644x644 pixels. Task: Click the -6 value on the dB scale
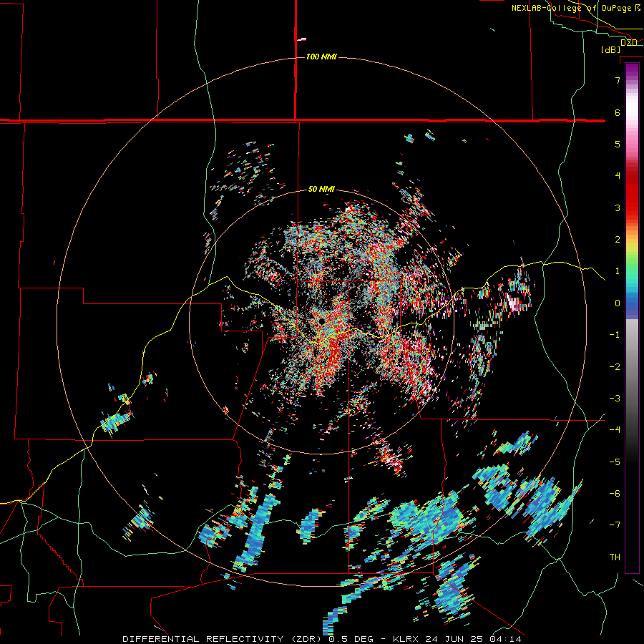coord(615,493)
